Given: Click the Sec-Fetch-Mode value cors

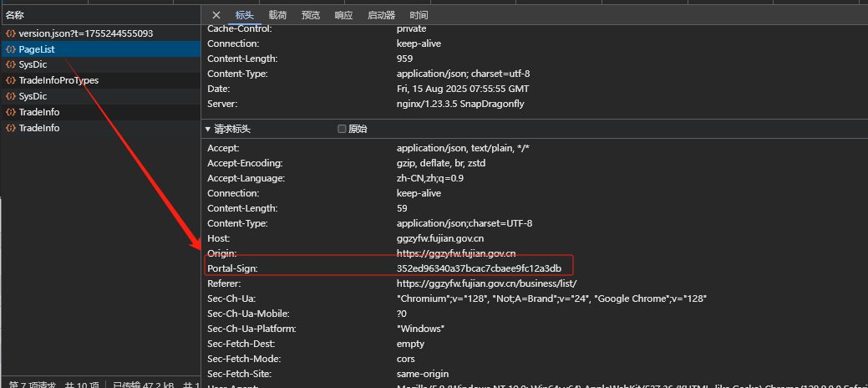Looking at the screenshot, I should point(405,359).
